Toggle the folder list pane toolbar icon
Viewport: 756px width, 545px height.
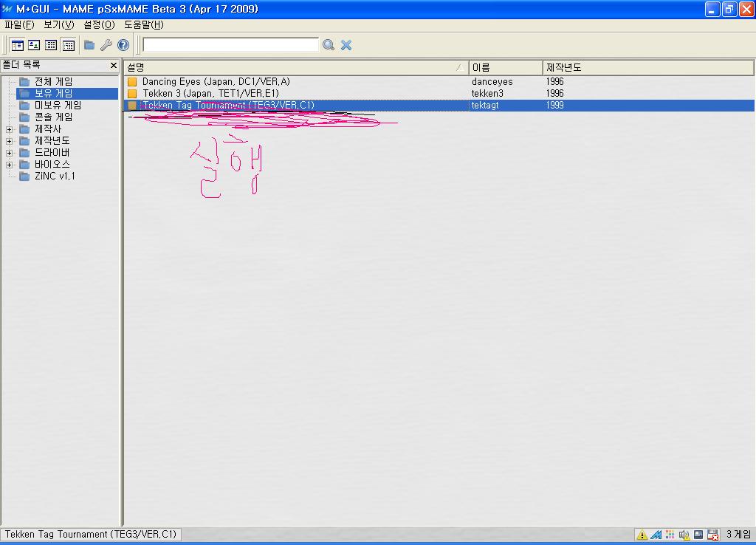(18, 45)
